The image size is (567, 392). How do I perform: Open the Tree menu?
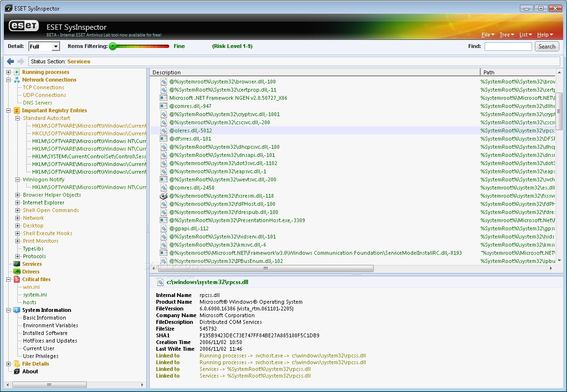click(x=507, y=35)
